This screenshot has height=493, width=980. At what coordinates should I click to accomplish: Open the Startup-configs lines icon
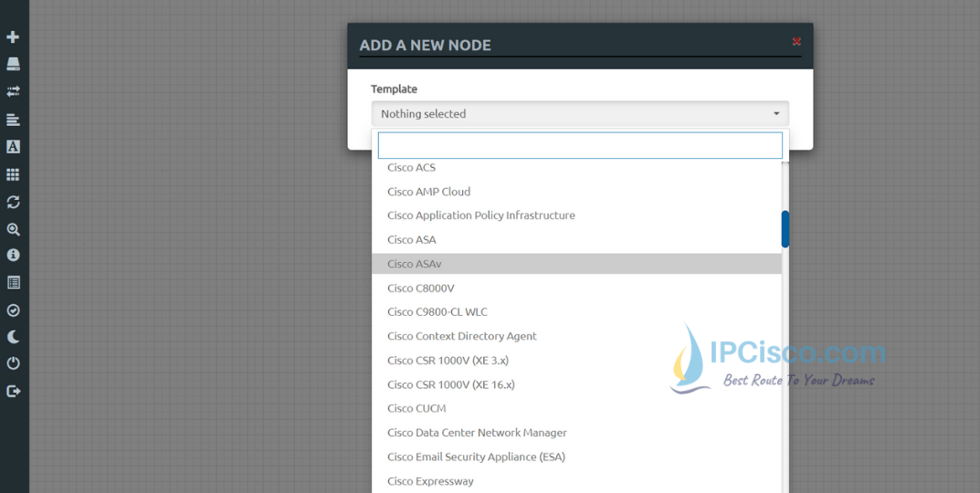tap(13, 120)
